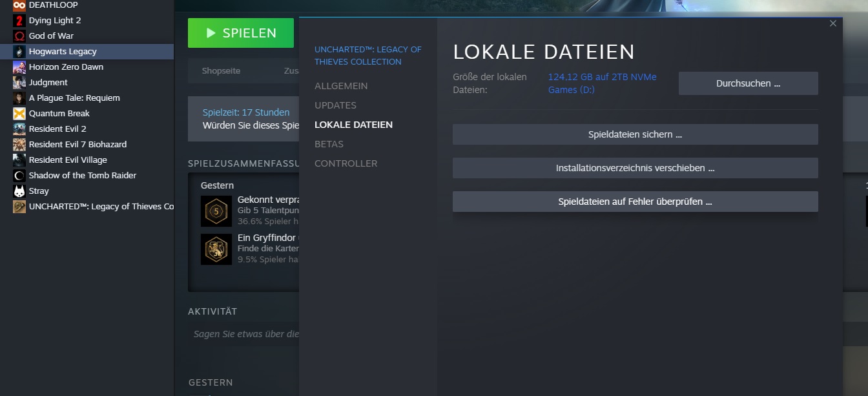Select Quantum Break in the library list
Screen dimensions: 868x396
(x=87, y=113)
